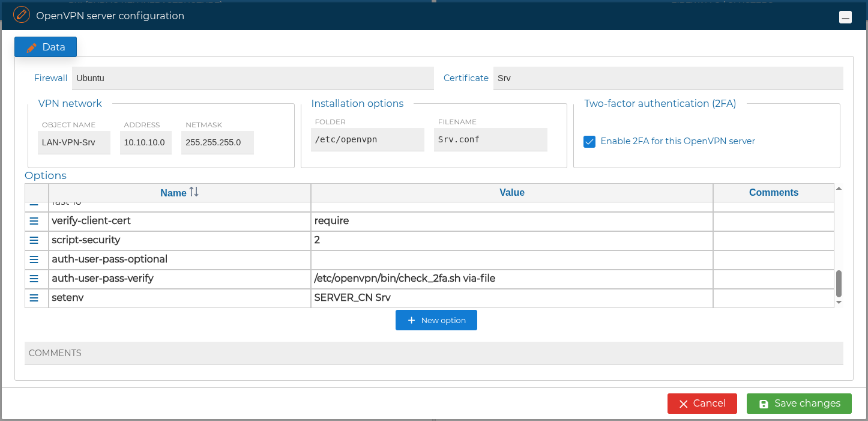Click the empty value cell of auth-user-pass-optional
The image size is (868, 421).
pos(512,259)
